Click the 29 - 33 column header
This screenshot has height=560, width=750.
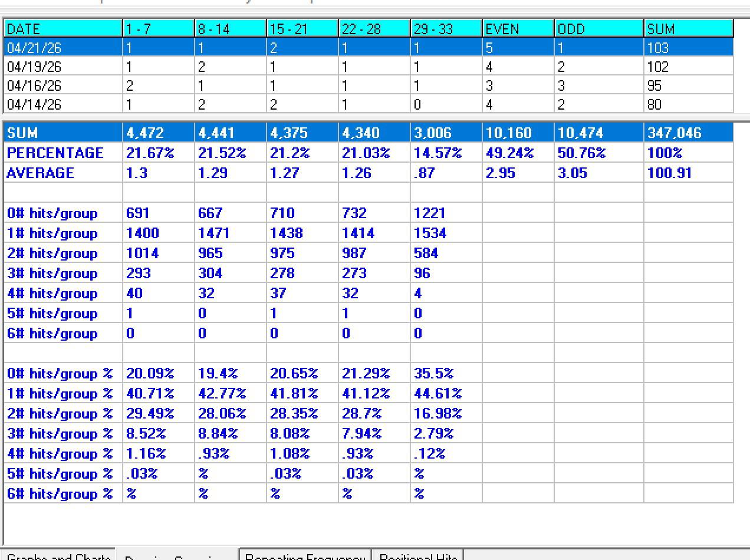click(446, 29)
